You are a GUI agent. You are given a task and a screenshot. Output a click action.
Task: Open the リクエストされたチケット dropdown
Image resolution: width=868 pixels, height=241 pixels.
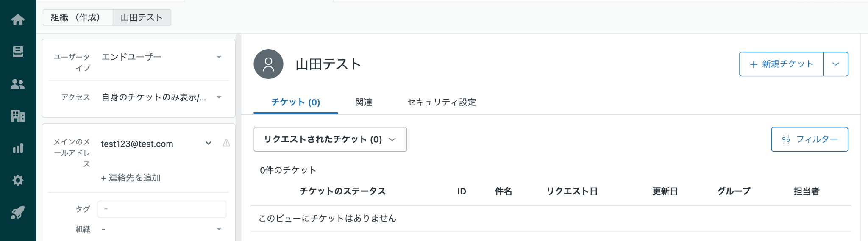tap(330, 139)
